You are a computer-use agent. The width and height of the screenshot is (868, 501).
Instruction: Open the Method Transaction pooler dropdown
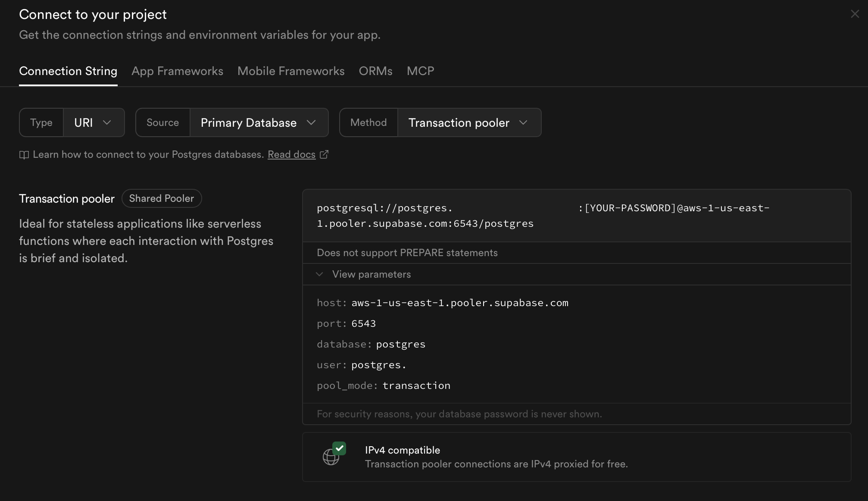468,122
